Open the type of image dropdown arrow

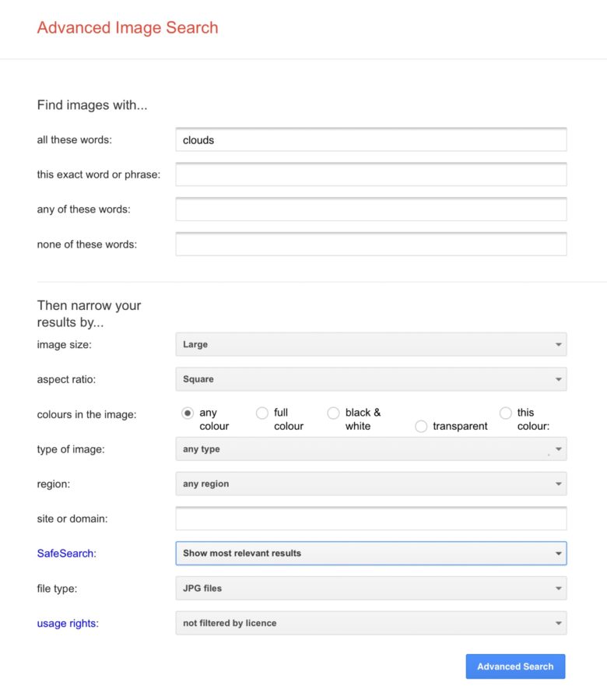point(558,449)
